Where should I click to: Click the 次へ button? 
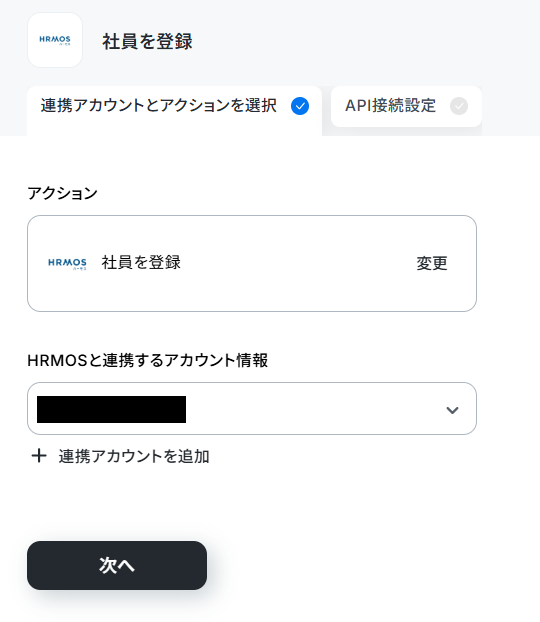tap(117, 565)
